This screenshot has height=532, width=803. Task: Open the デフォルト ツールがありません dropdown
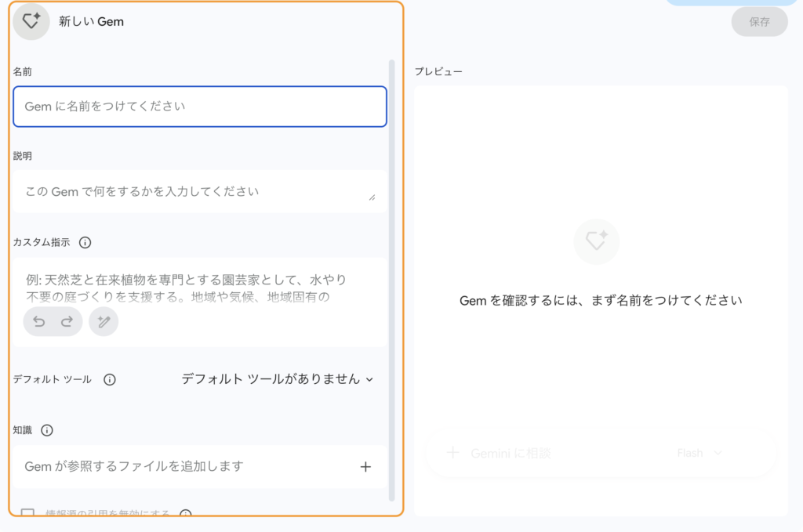278,379
